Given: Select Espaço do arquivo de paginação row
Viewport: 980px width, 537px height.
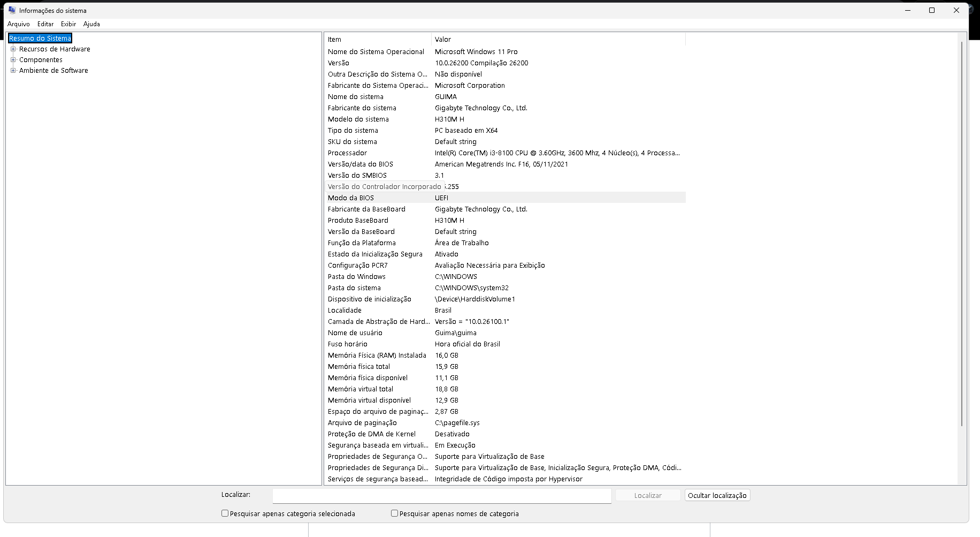Looking at the screenshot, I should point(505,412).
